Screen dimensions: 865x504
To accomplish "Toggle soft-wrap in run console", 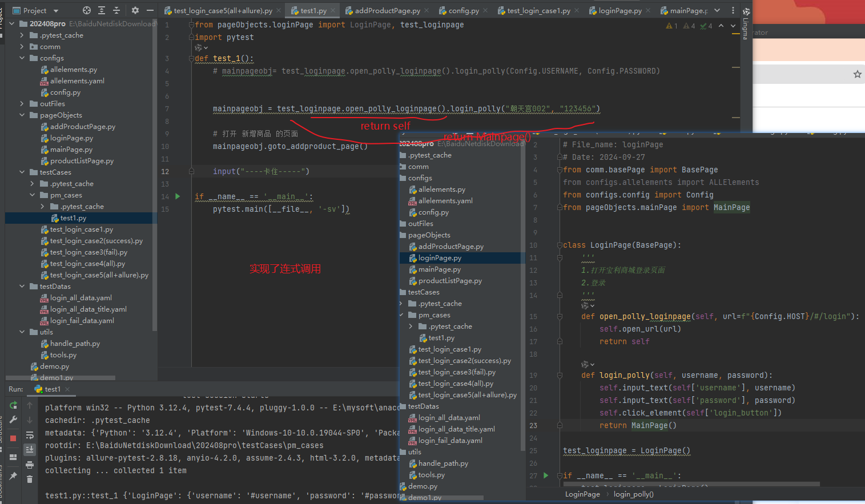I will 30,435.
